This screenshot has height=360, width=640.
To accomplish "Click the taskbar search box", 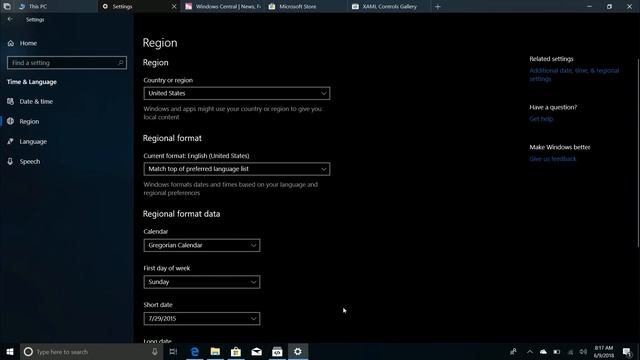I will click(x=91, y=351).
